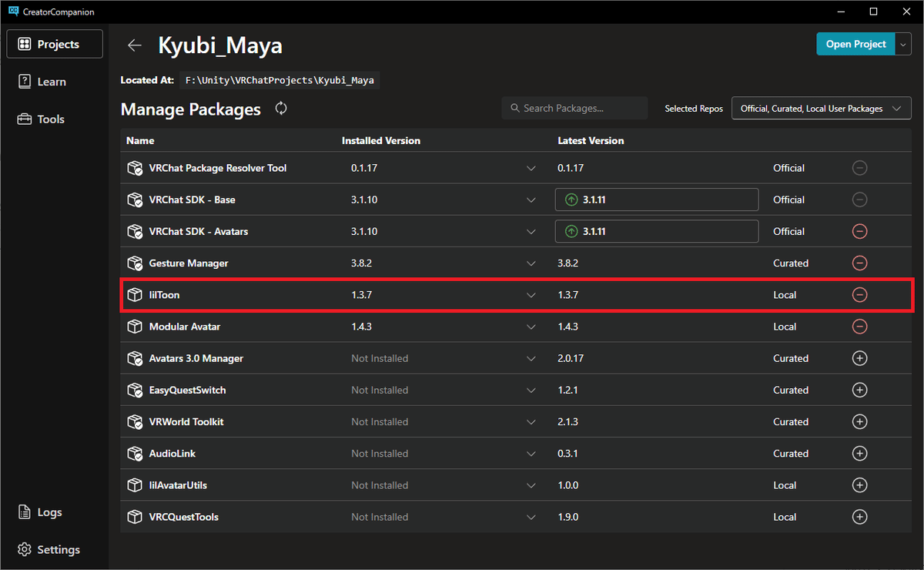Open version dropdown for Gesture Manager
Screen dimensions: 924x570
pyautogui.click(x=531, y=263)
